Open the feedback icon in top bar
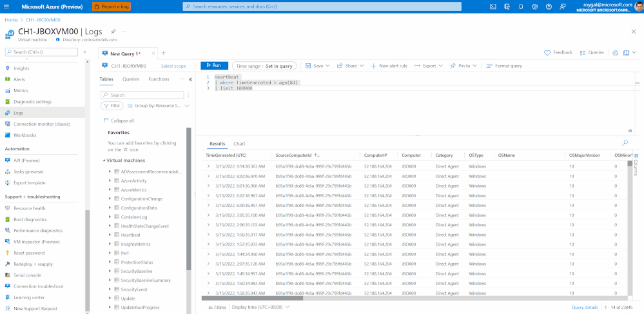The width and height of the screenshot is (644, 314). pyautogui.click(x=563, y=6)
